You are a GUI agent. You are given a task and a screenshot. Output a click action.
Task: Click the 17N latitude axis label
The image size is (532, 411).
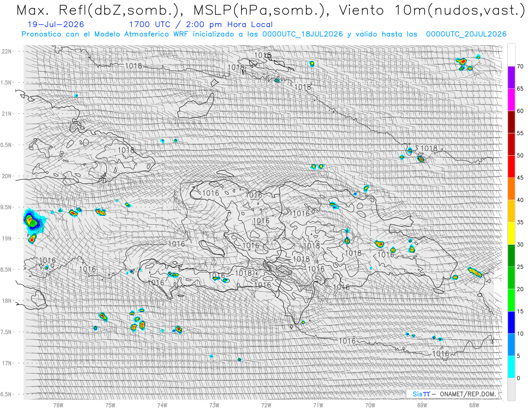pos(7,363)
